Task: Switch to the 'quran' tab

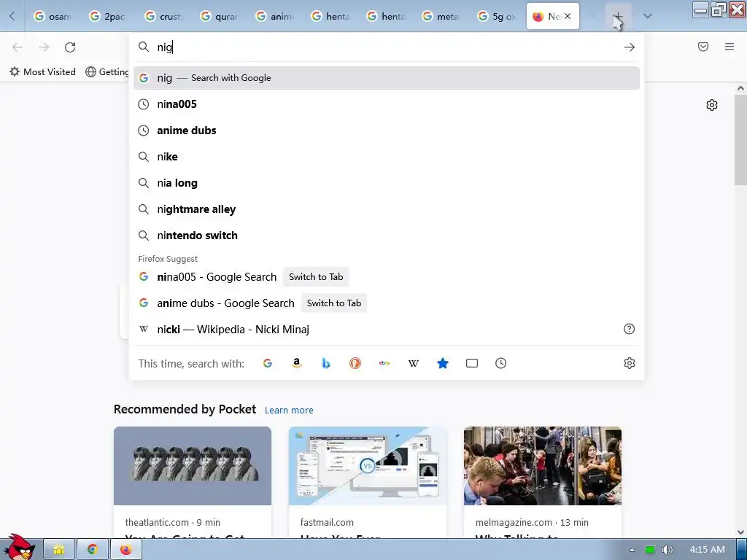Action: click(x=219, y=16)
